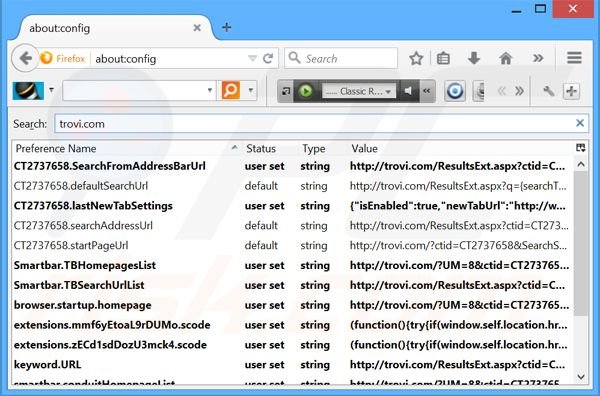
Task: Expand the toolbar search box dropdown
Action: point(210,90)
